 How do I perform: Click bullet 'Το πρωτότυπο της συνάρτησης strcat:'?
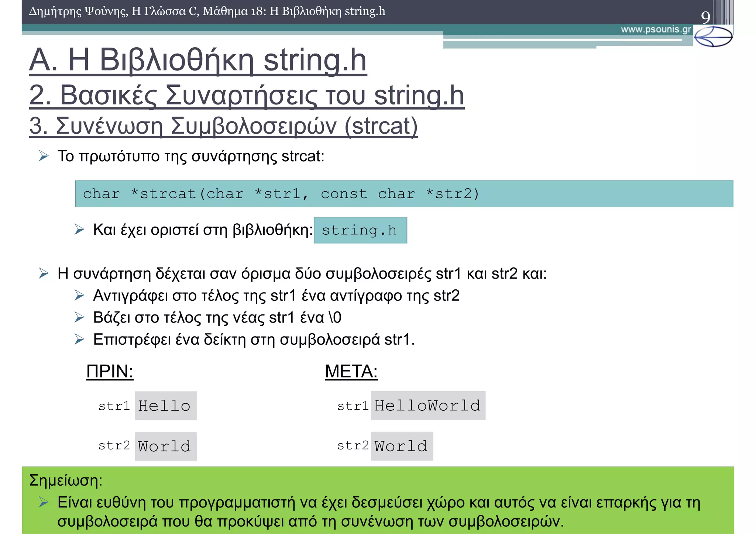[x=191, y=156]
